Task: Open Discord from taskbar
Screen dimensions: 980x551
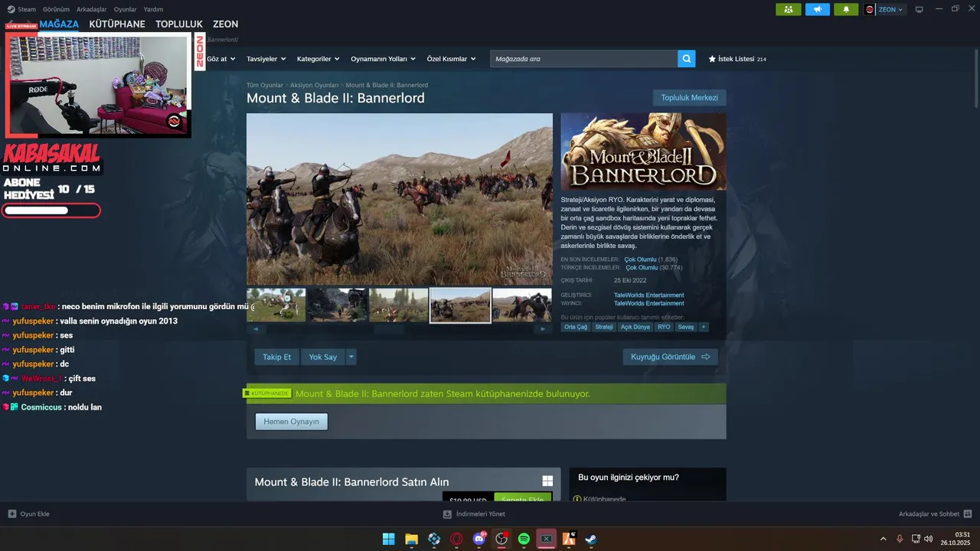Action: (x=479, y=539)
